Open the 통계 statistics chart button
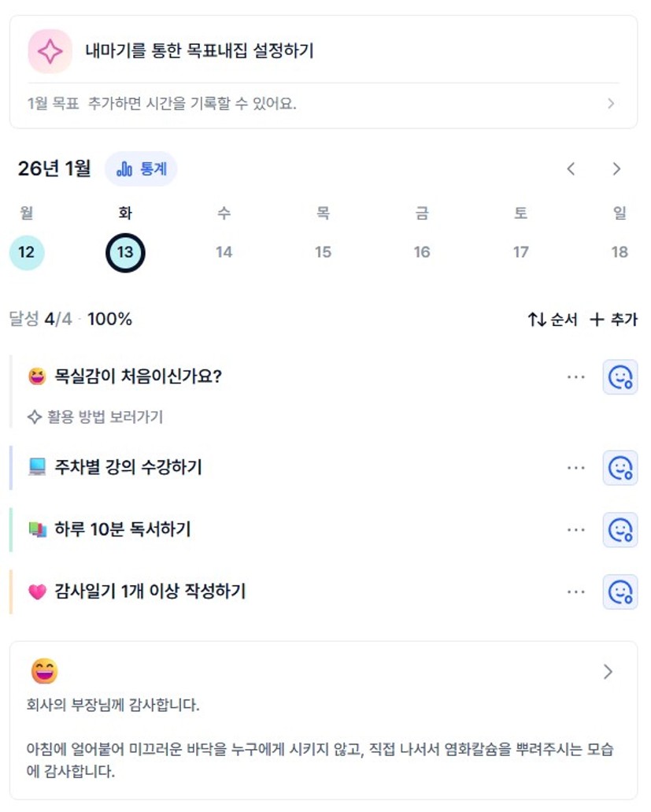This screenshot has height=812, width=651. point(141,169)
